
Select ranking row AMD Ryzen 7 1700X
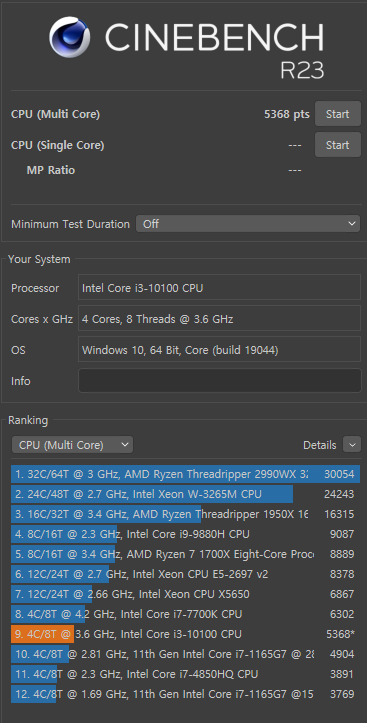tap(185, 554)
